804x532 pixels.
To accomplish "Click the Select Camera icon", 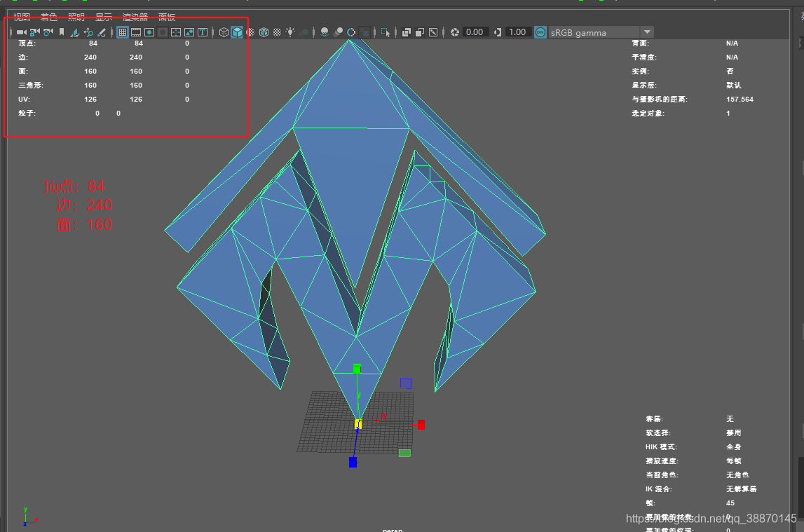I will click(x=22, y=32).
